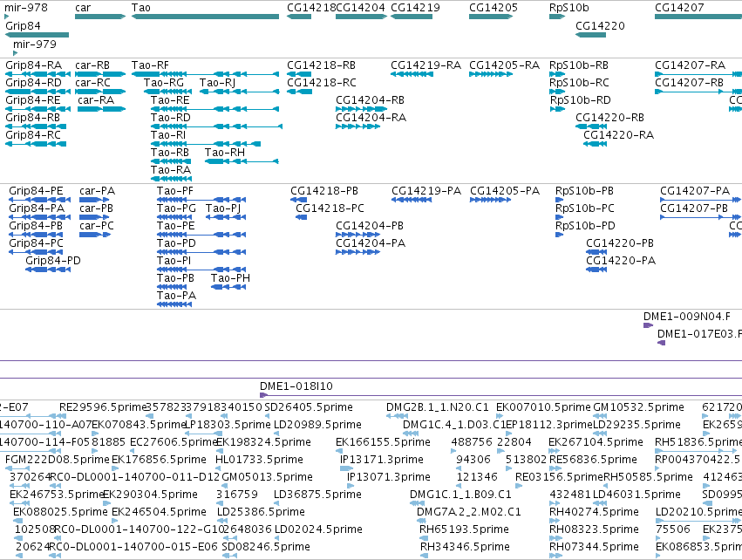Select protein Grip84-PD
This screenshot has width=742, height=560.
[x=48, y=270]
